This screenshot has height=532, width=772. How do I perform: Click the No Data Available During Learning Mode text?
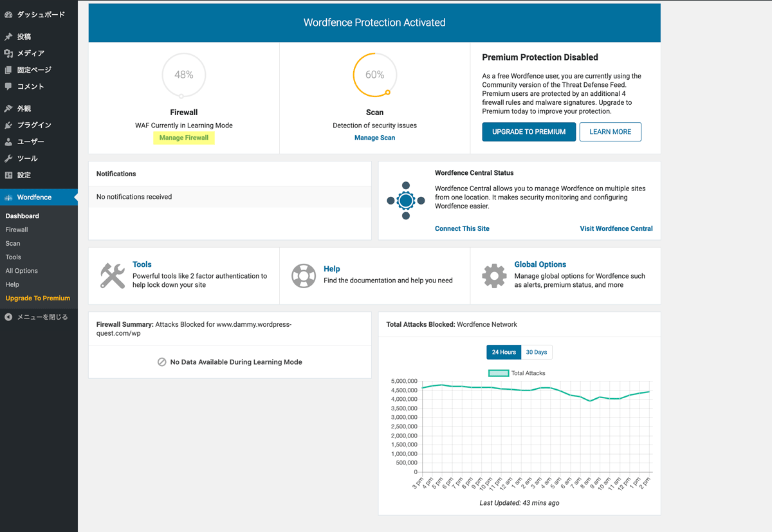236,362
